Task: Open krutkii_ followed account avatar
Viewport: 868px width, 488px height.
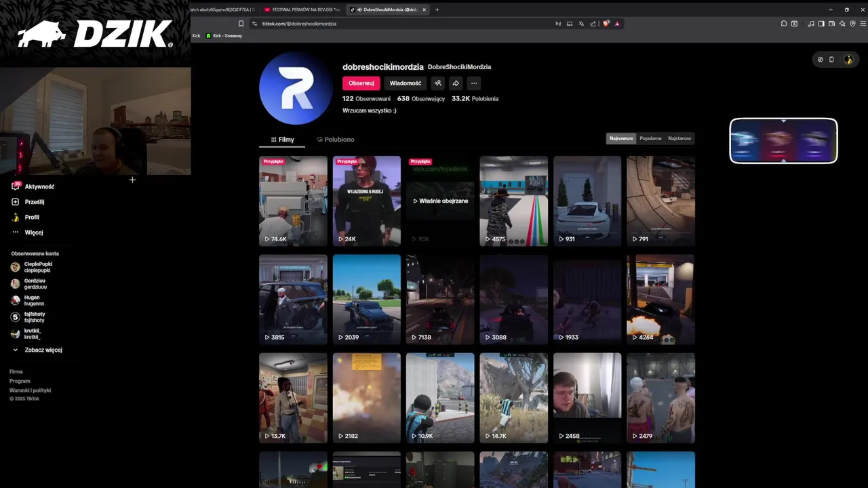Action: click(x=15, y=333)
